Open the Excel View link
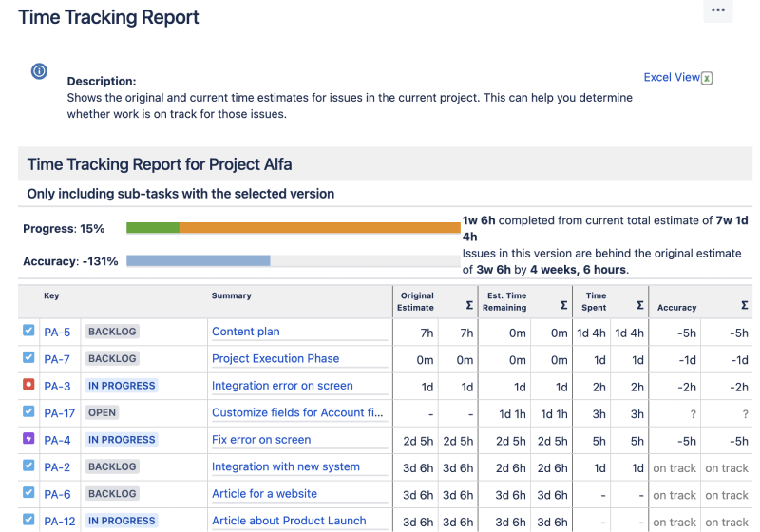This screenshot has height=532, width=760. pyautogui.click(x=672, y=78)
